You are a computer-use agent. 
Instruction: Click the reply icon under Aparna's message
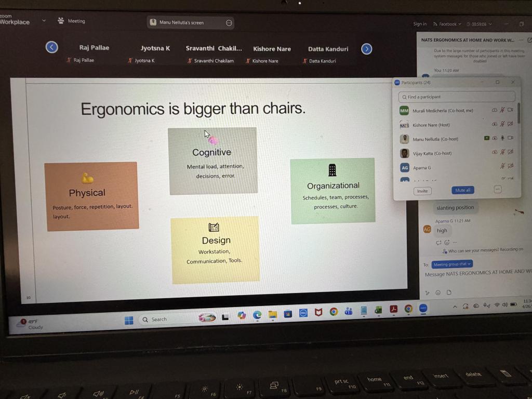tap(438, 243)
